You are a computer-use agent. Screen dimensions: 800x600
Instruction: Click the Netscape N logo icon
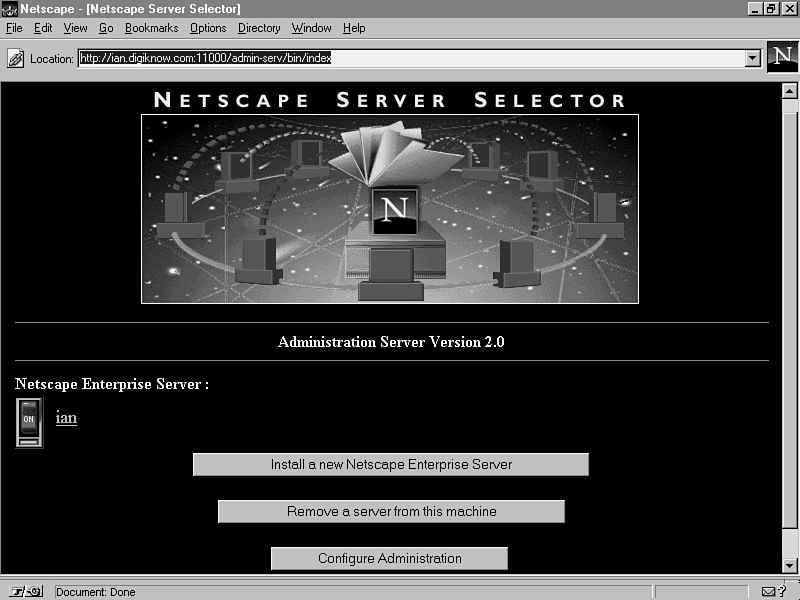(x=783, y=57)
